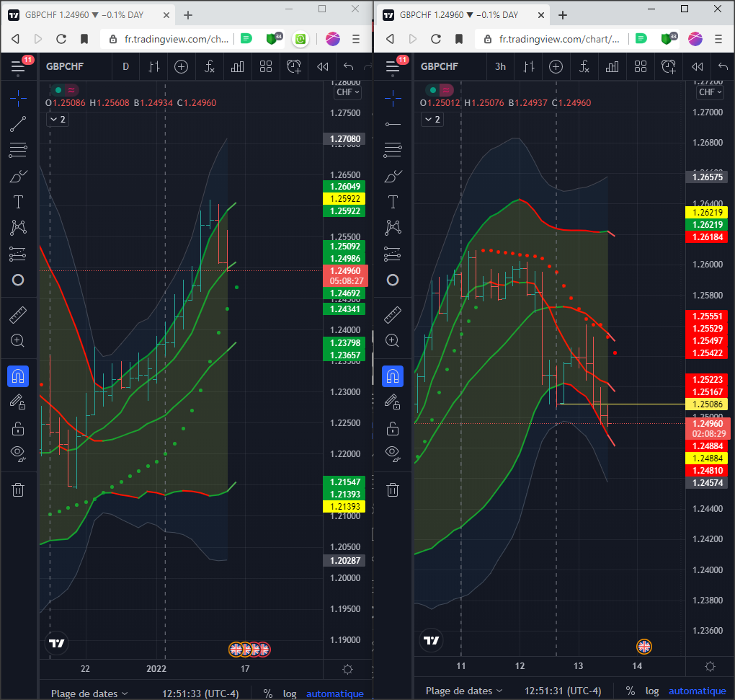Select trend line tool in left chart
This screenshot has height=700, width=735.
[18, 124]
